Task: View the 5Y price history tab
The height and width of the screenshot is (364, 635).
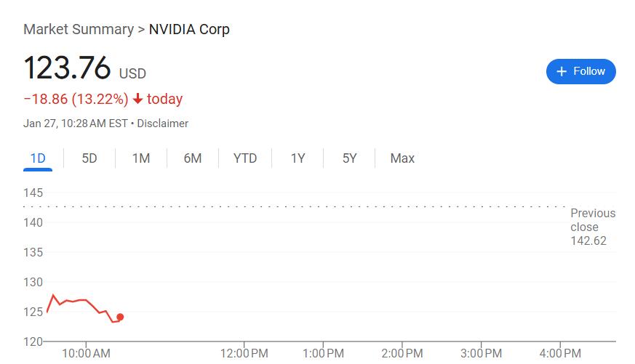Action: pos(349,158)
